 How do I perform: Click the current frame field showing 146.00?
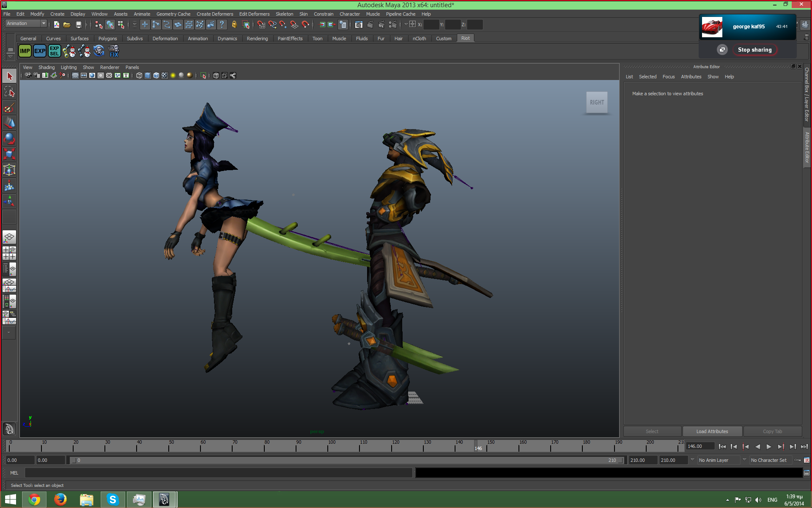700,446
